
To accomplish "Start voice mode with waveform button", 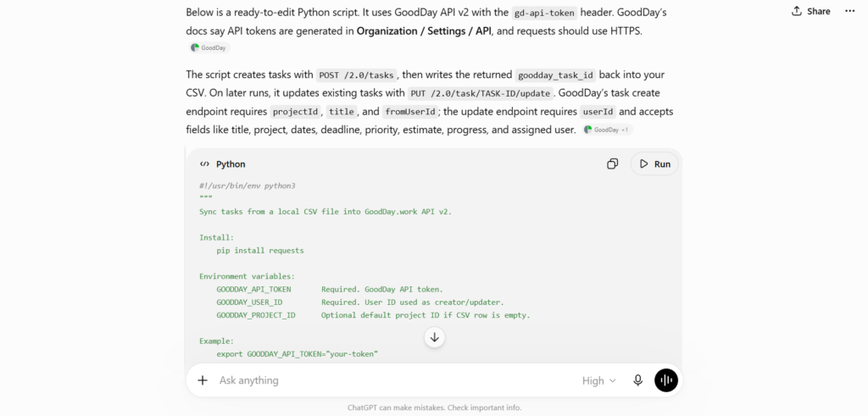I will point(666,380).
